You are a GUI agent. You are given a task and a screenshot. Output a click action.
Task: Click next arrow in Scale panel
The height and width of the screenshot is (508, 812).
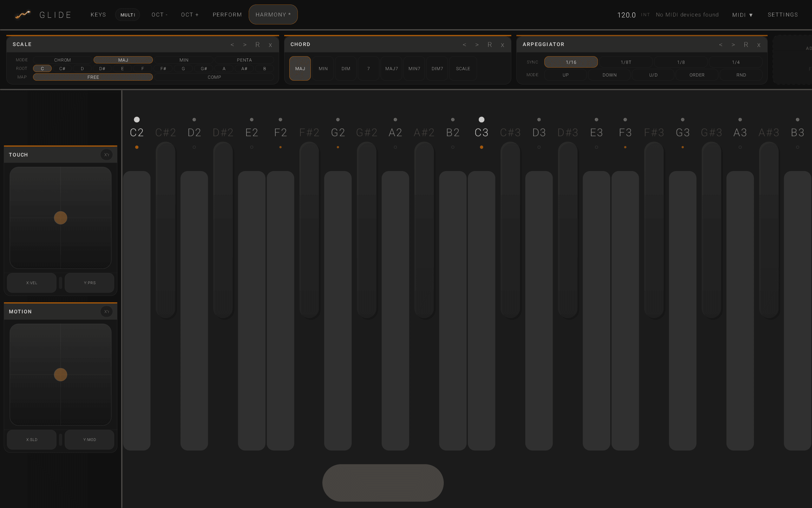click(245, 45)
